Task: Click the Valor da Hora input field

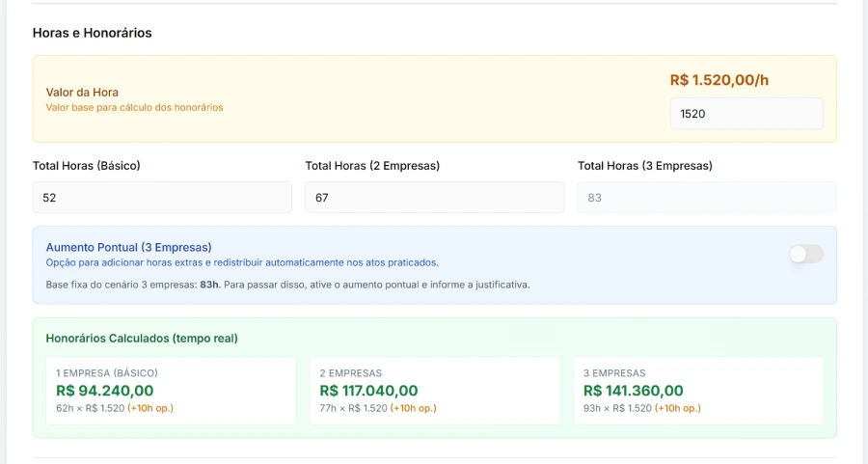Action: point(746,113)
